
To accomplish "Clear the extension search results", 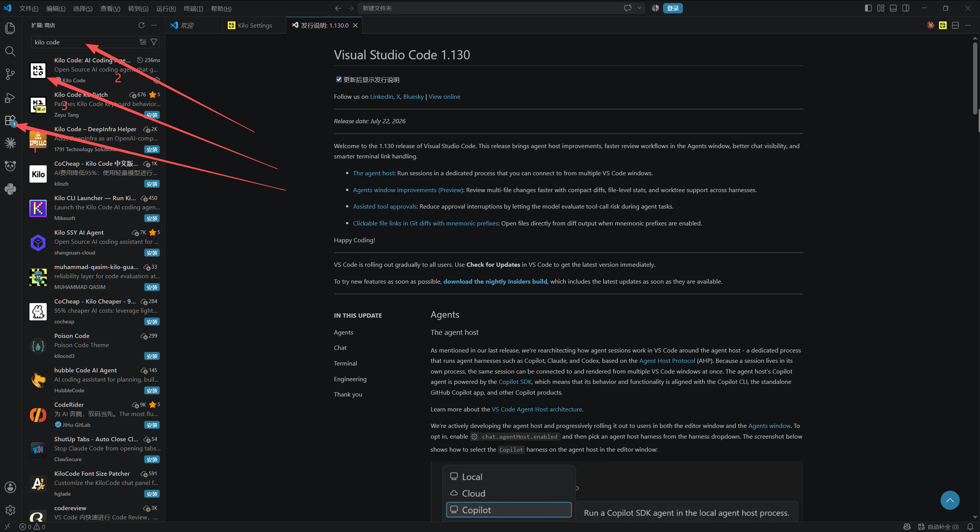I will 143,42.
